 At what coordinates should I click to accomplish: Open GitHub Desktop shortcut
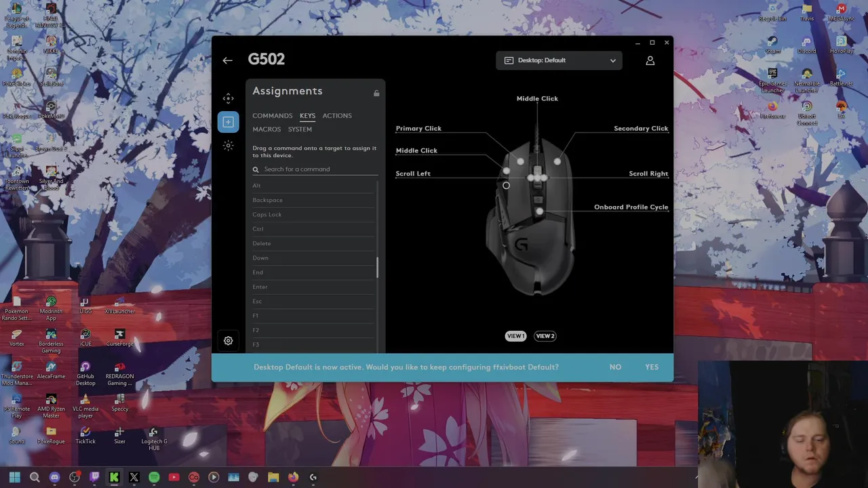[x=85, y=373]
